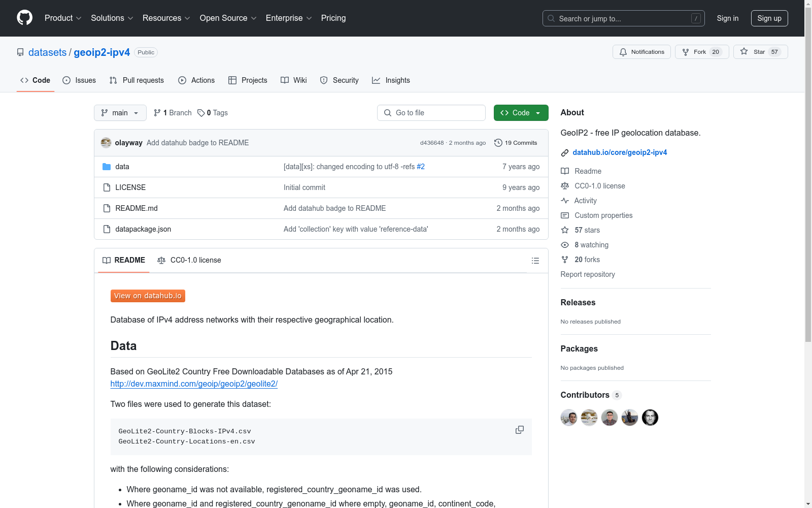Viewport: 812px width, 508px height.
Task: Click the commit history clock icon
Action: click(x=498, y=143)
